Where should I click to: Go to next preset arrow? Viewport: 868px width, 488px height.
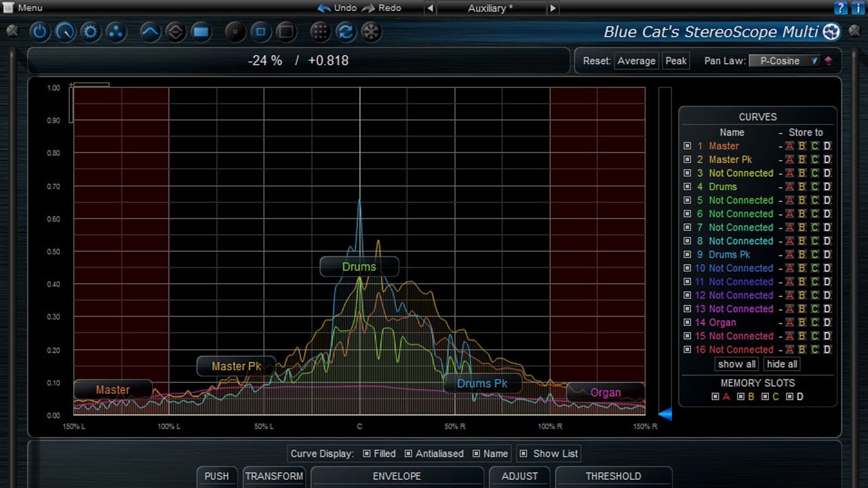[553, 8]
